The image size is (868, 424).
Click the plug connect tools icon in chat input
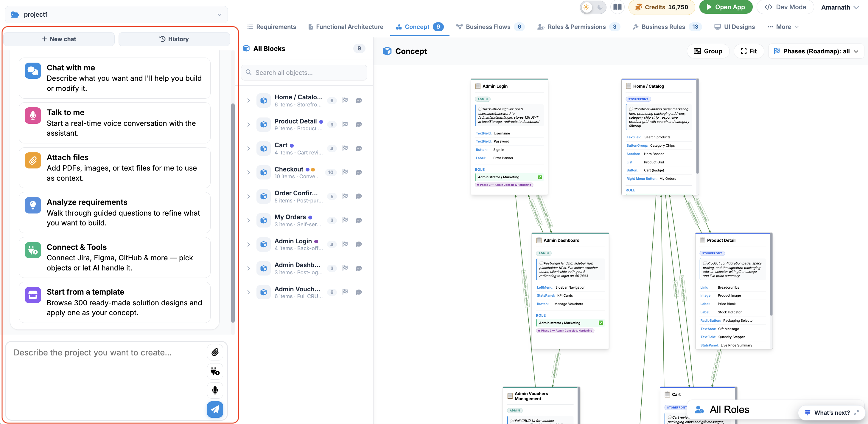click(215, 372)
